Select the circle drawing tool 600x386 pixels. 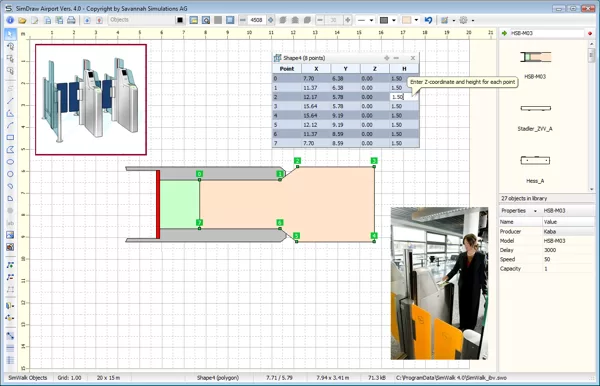click(x=10, y=174)
